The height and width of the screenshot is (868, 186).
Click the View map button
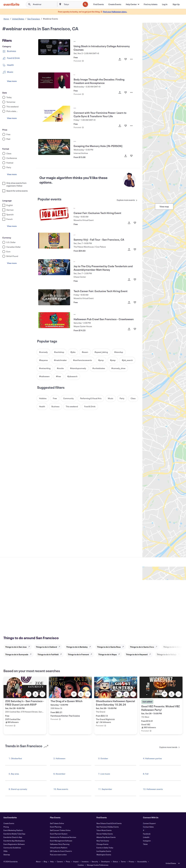164,207
